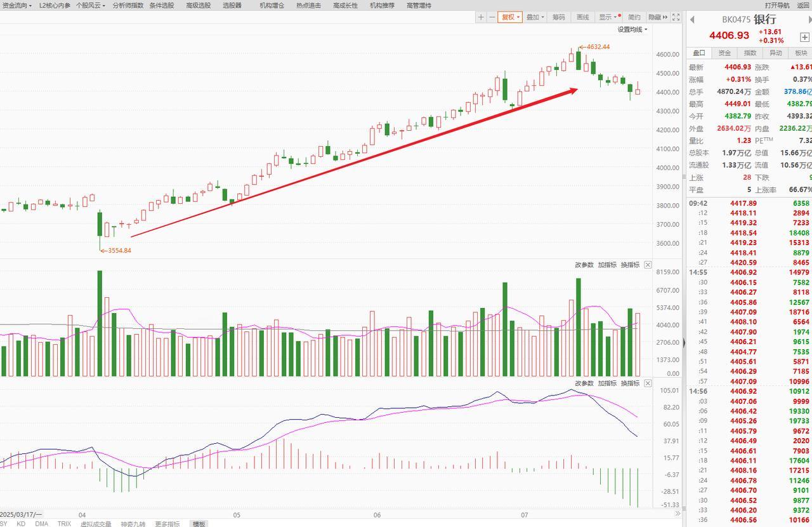Open 高成长性 menu
The image size is (812, 527).
coord(345,5)
